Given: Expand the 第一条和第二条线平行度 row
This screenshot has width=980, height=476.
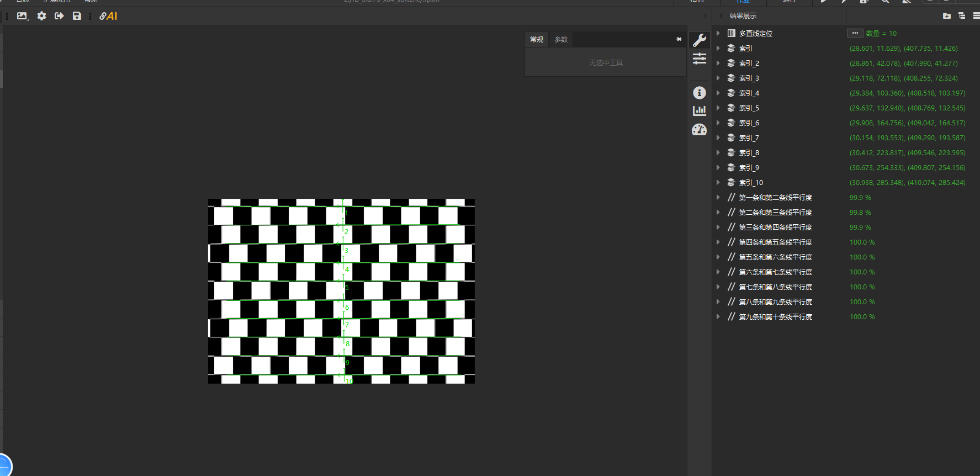Looking at the screenshot, I should [718, 197].
